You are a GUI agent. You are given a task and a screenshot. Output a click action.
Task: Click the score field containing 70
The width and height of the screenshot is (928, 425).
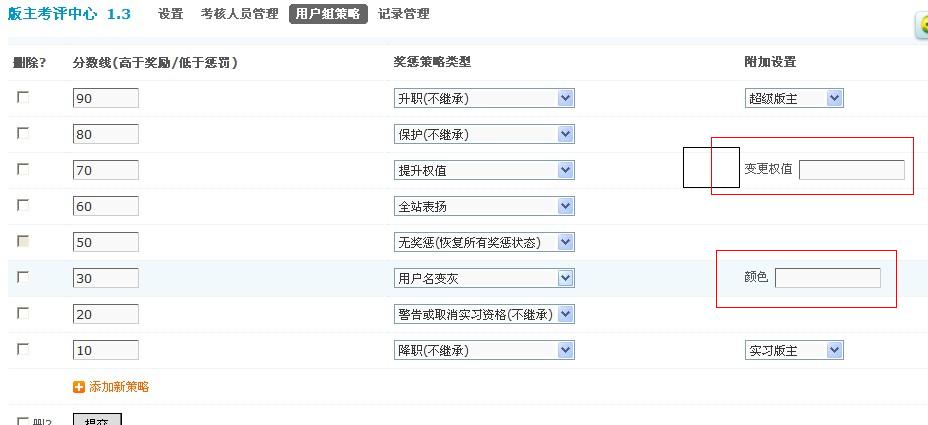(106, 170)
